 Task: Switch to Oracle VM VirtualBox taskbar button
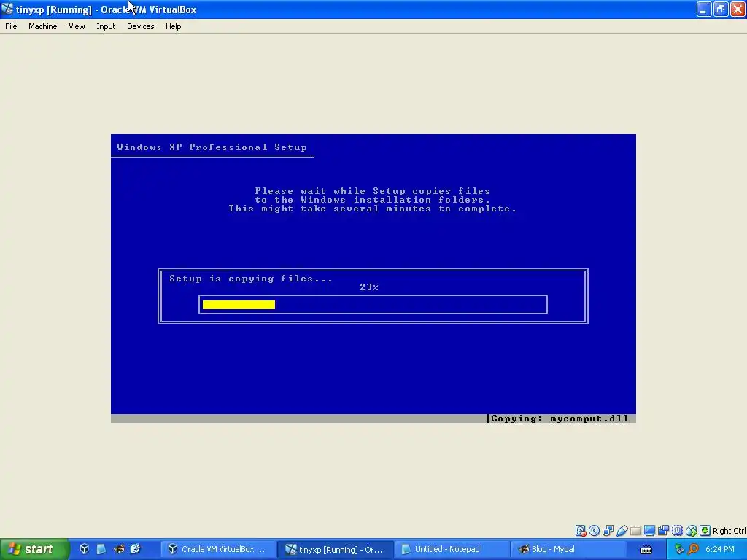click(218, 549)
